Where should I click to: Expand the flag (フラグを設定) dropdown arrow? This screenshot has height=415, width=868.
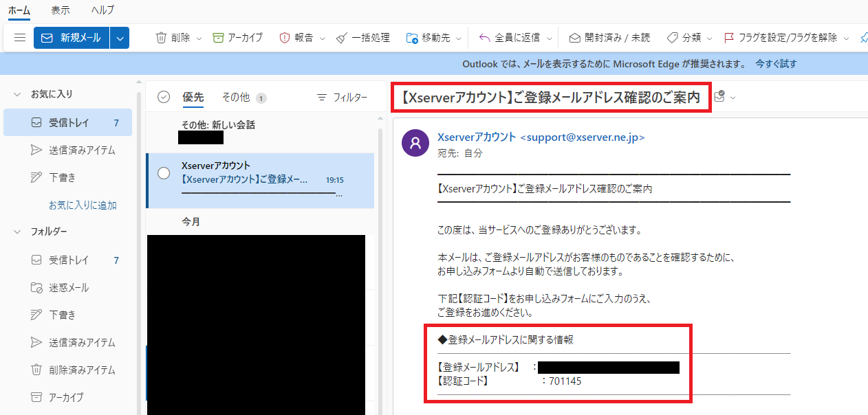tap(846, 38)
